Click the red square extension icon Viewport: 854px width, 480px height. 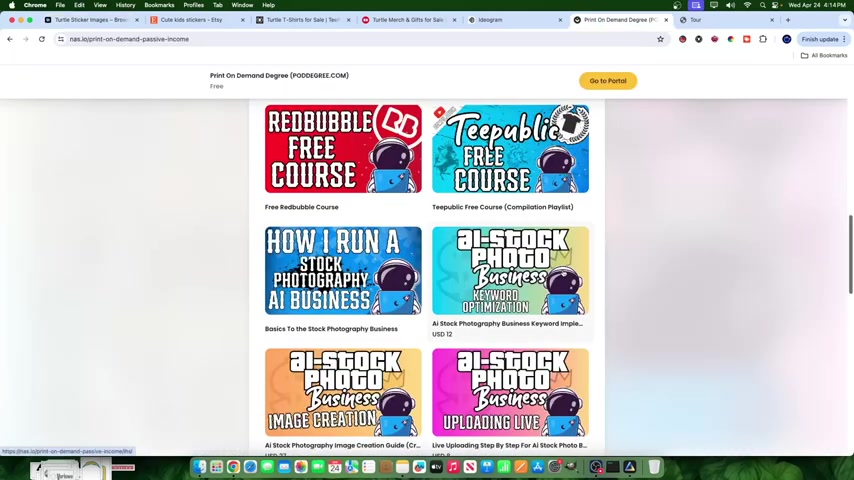coord(747,39)
